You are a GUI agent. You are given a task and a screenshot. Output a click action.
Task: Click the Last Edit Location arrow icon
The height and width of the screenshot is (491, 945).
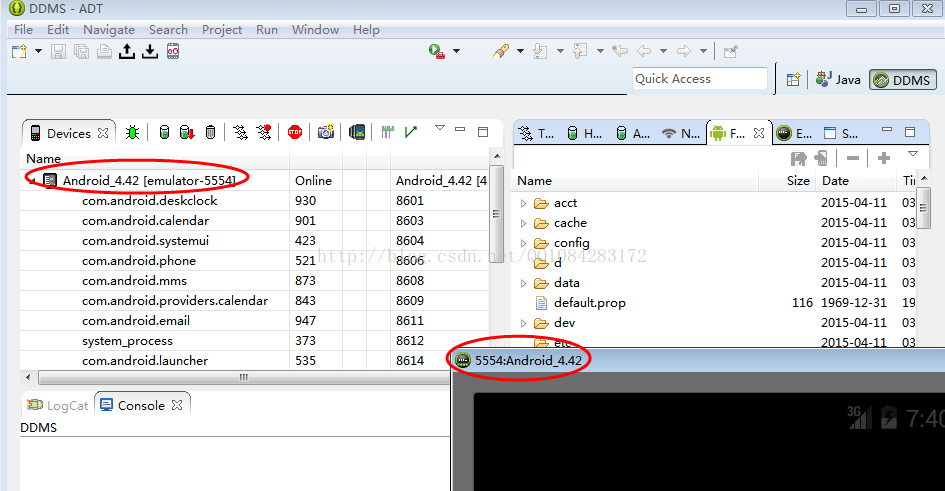coord(620,51)
